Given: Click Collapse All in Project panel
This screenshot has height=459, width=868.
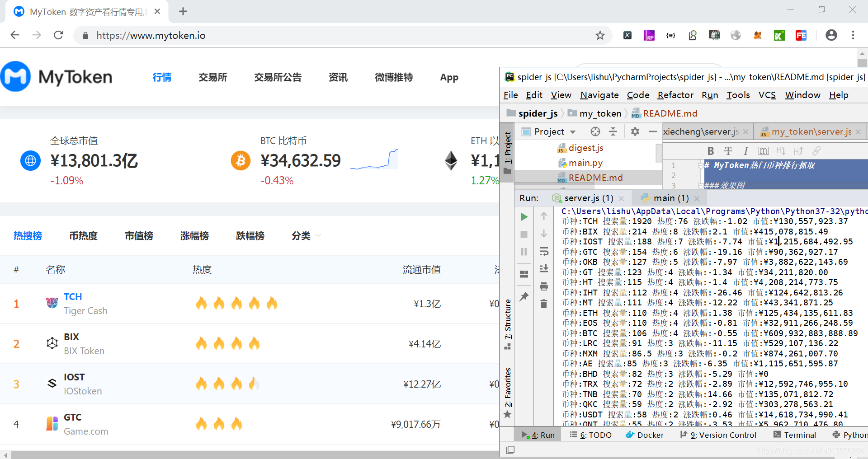Looking at the screenshot, I should [613, 131].
